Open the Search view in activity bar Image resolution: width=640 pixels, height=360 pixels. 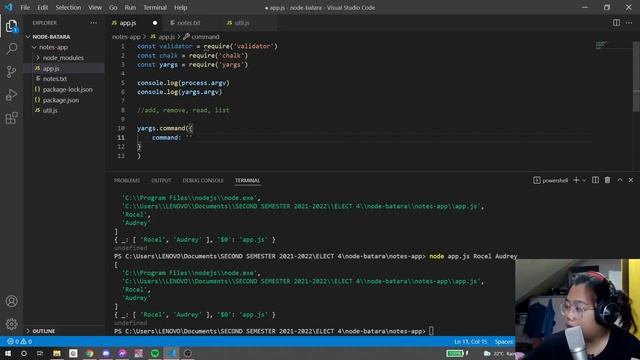[x=11, y=49]
